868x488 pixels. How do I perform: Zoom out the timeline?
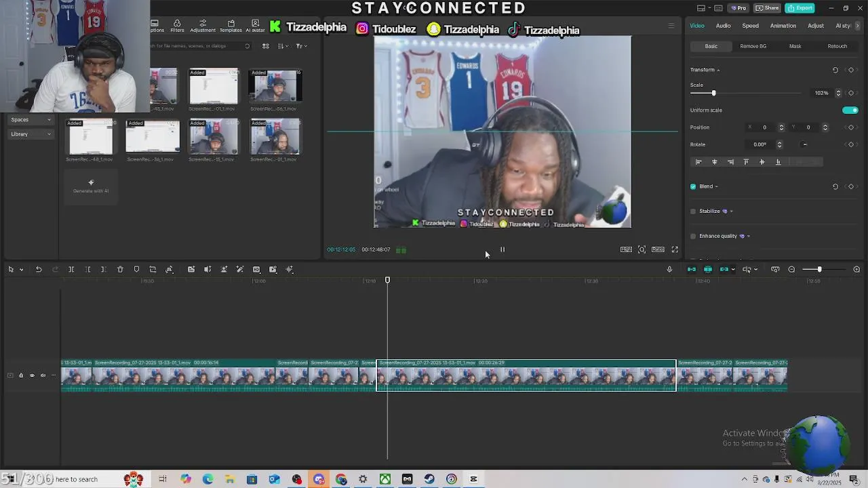(x=791, y=270)
